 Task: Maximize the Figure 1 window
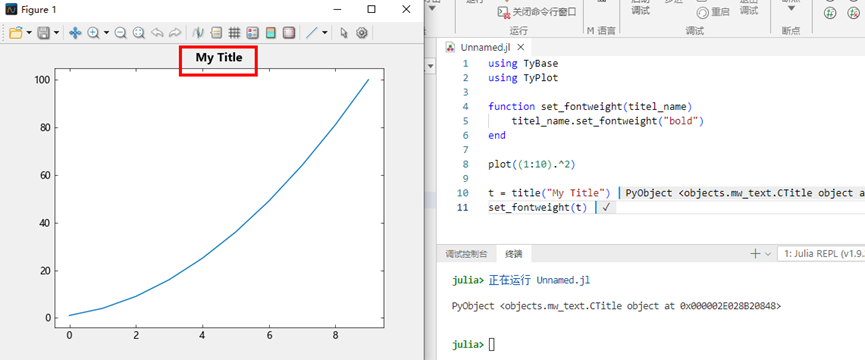tap(371, 9)
